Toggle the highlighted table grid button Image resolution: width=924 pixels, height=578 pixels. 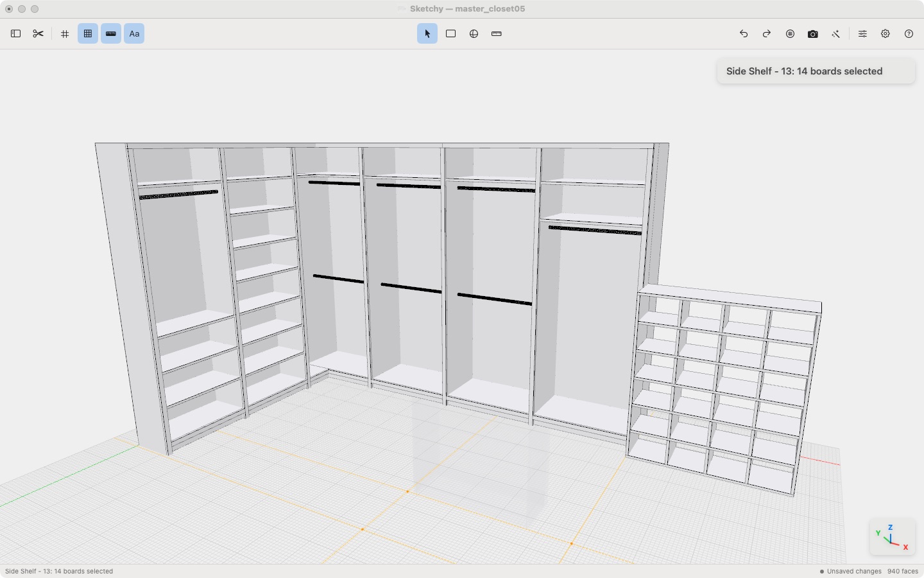tap(88, 34)
